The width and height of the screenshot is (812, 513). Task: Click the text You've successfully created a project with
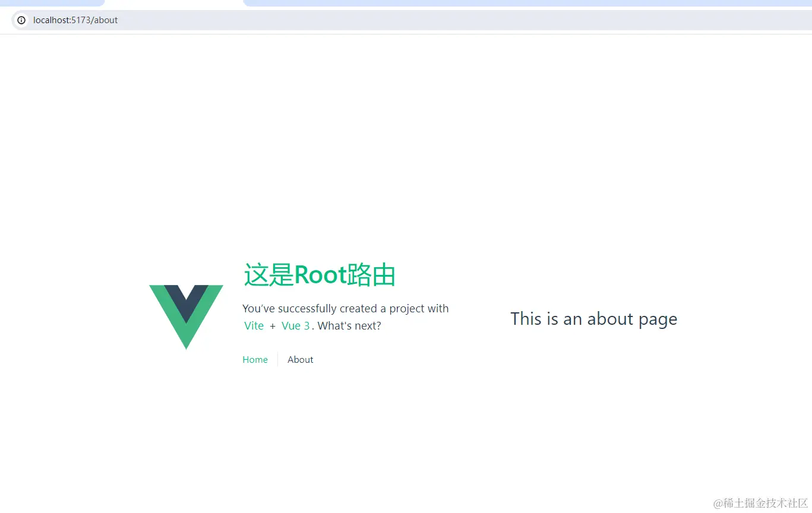coord(346,309)
